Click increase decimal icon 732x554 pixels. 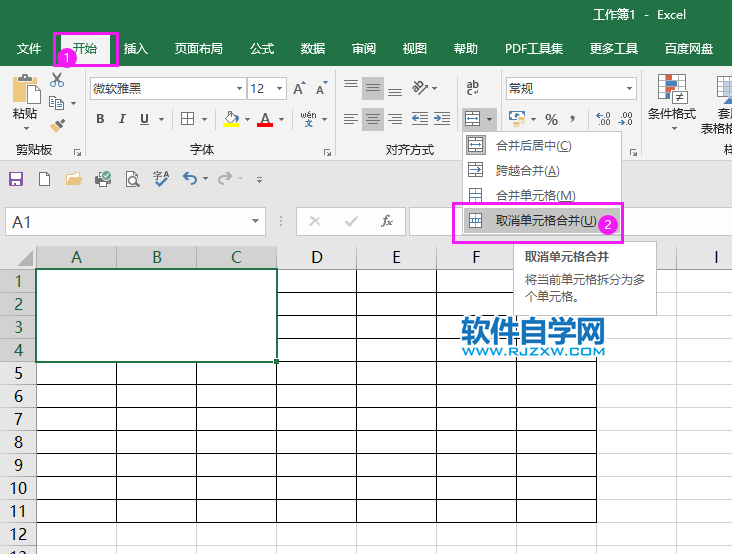(603, 119)
